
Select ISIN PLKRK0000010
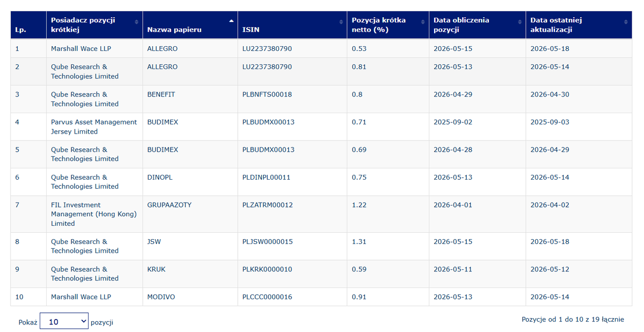[267, 269]
